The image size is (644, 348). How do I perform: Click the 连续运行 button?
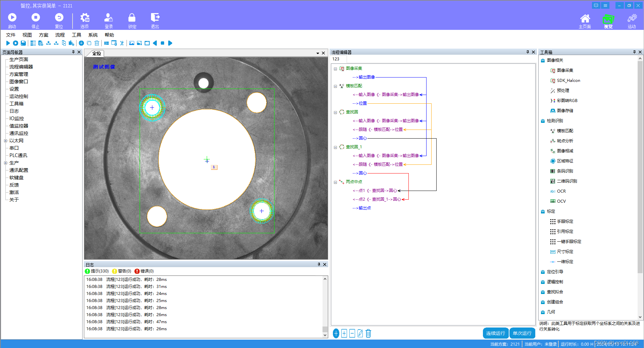click(x=496, y=333)
